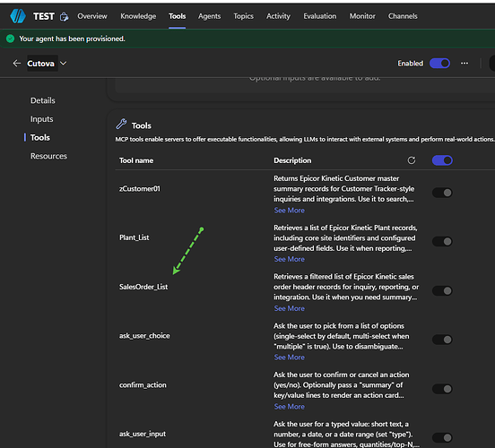The width and height of the screenshot is (495, 448).
Task: Click the agent icon beside TEST
Action: (64, 16)
